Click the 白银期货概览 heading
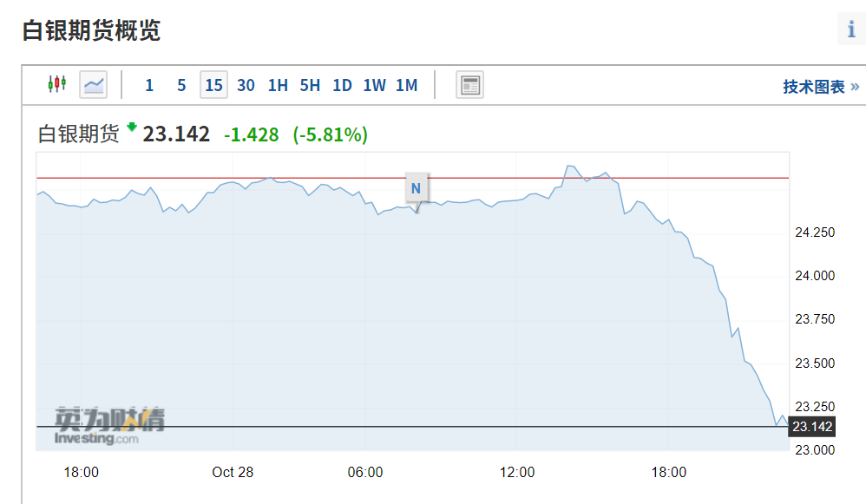 point(91,30)
